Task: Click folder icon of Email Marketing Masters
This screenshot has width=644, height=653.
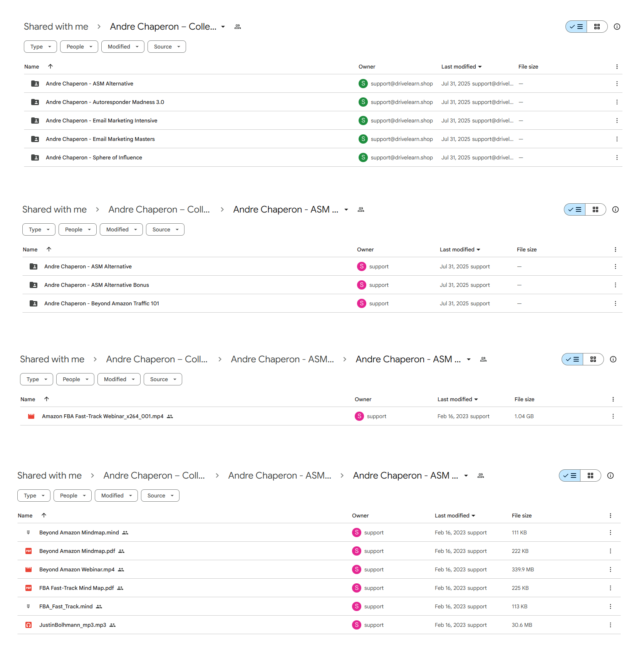Action: (x=35, y=139)
